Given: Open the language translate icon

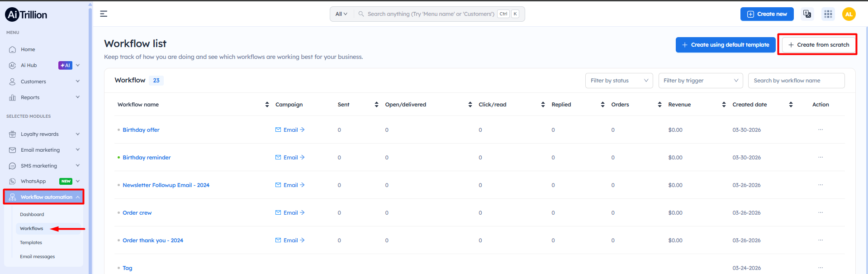Looking at the screenshot, I should [807, 14].
